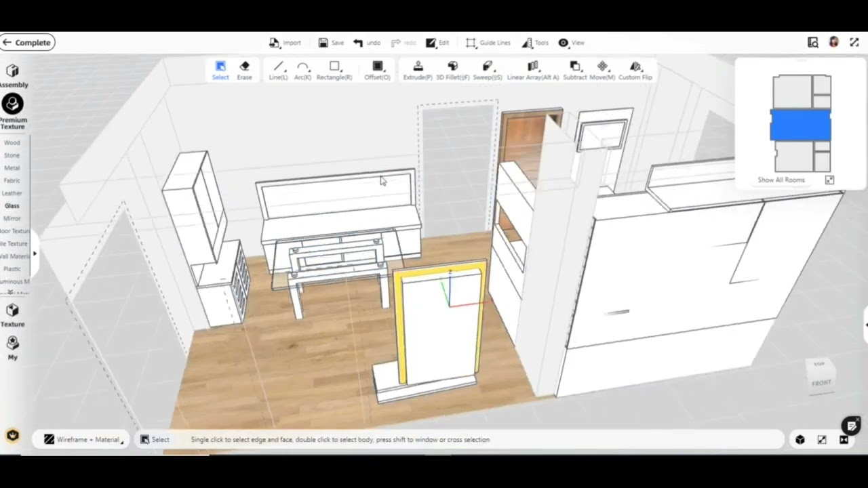Choose the Tile Texture category
The height and width of the screenshot is (488, 868).
pyautogui.click(x=14, y=244)
